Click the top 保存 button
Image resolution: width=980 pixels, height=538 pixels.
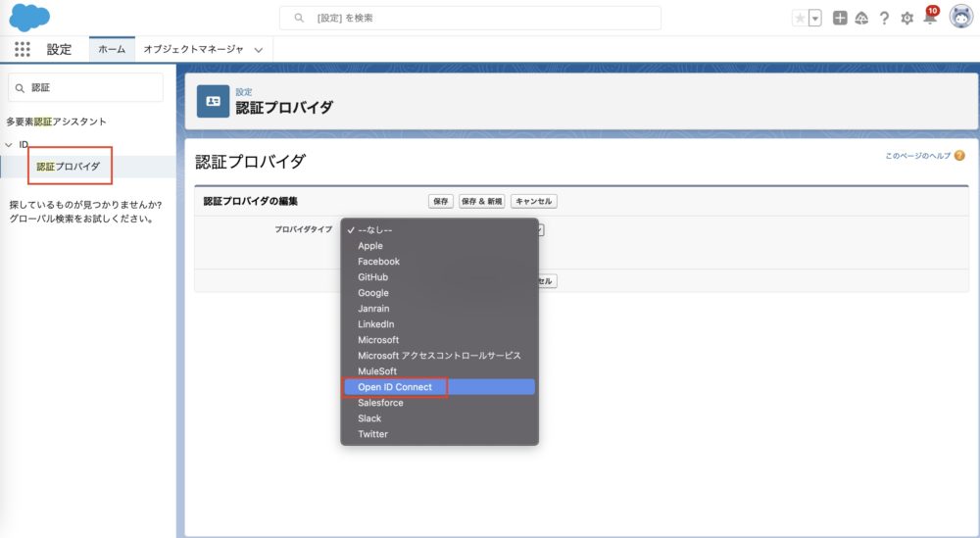(x=441, y=201)
